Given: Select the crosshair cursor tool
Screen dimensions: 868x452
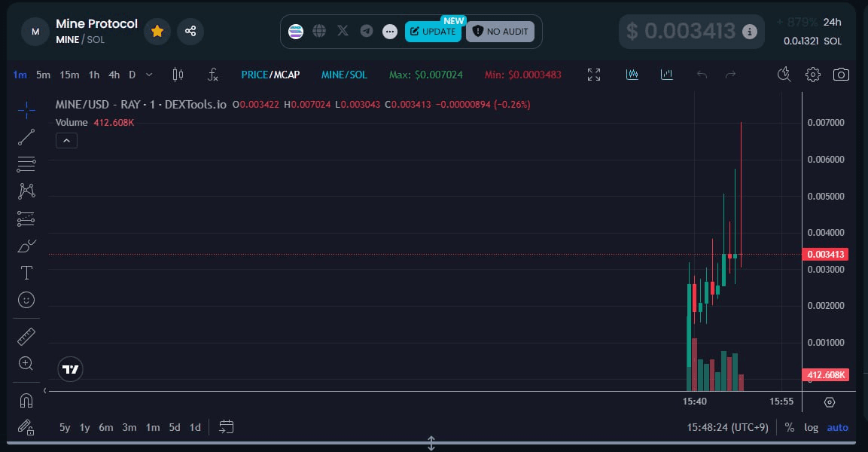Looking at the screenshot, I should pyautogui.click(x=26, y=110).
